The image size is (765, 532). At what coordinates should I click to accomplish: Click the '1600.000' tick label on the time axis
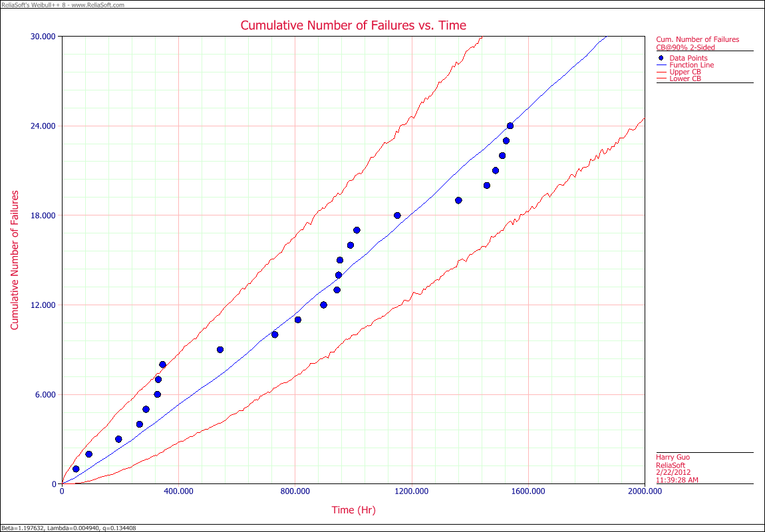528,492
